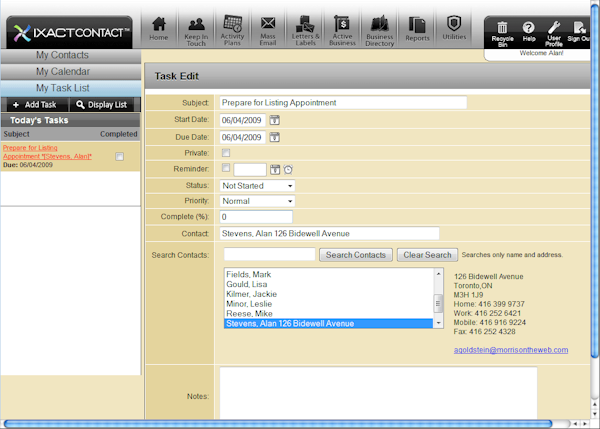Image resolution: width=600 pixels, height=429 pixels.
Task: Click Today's Tasks header
Action: (x=71, y=120)
